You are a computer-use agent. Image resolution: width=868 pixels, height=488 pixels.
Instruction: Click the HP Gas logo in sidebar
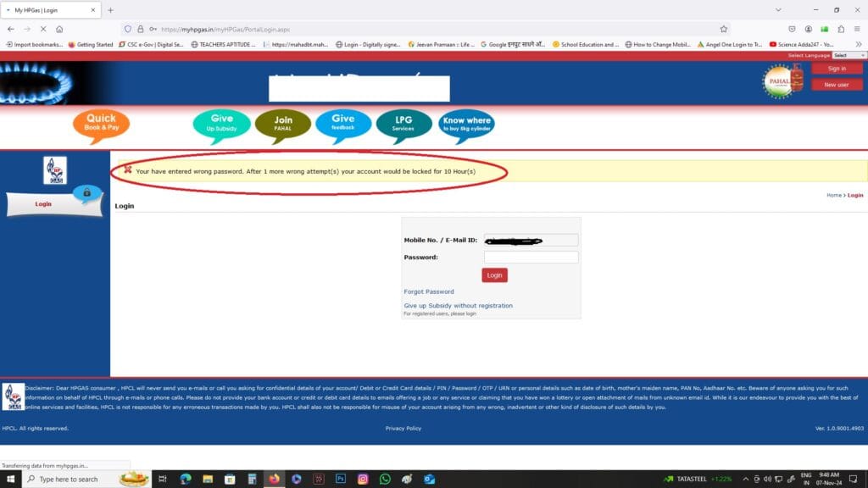(55, 169)
